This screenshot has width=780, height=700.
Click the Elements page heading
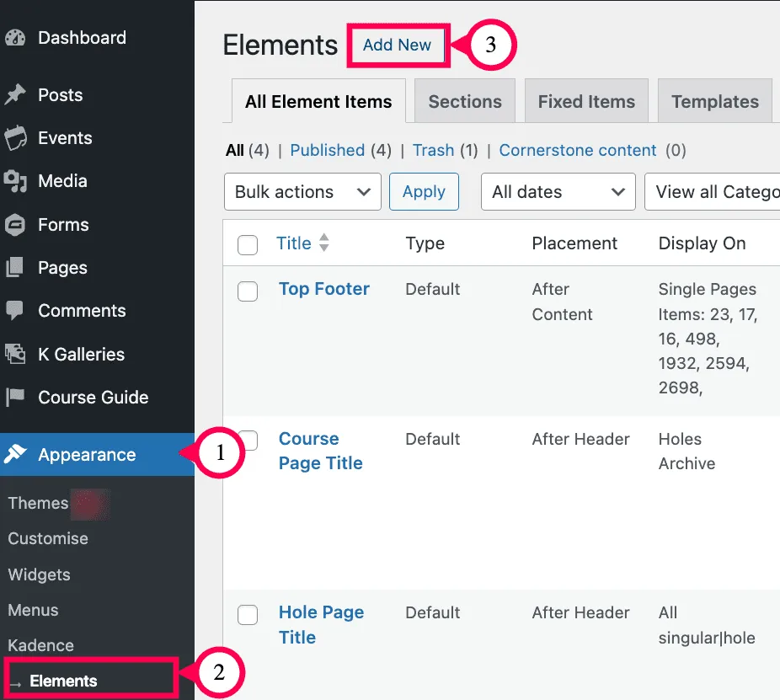click(x=280, y=45)
